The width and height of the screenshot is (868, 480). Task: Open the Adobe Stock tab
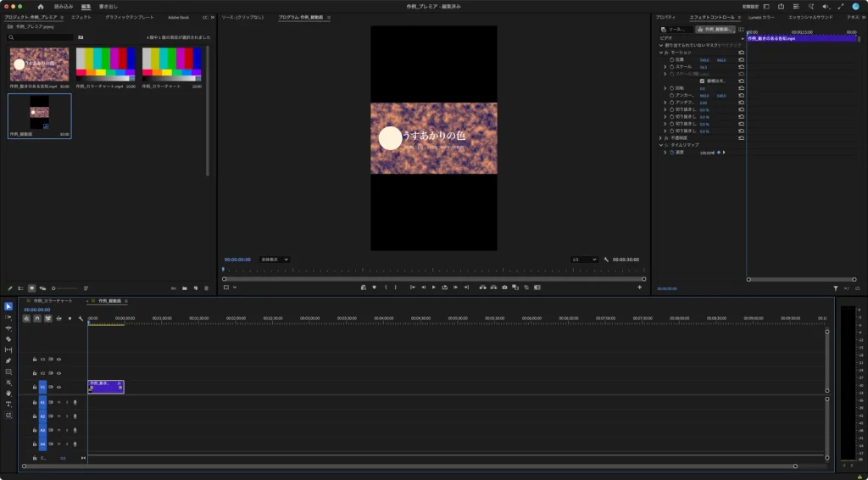[178, 17]
